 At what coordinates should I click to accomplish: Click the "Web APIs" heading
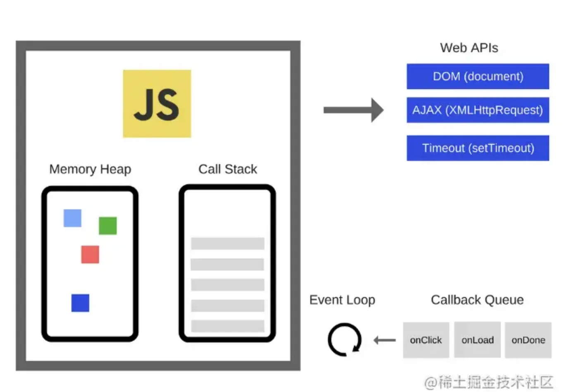pyautogui.click(x=469, y=48)
